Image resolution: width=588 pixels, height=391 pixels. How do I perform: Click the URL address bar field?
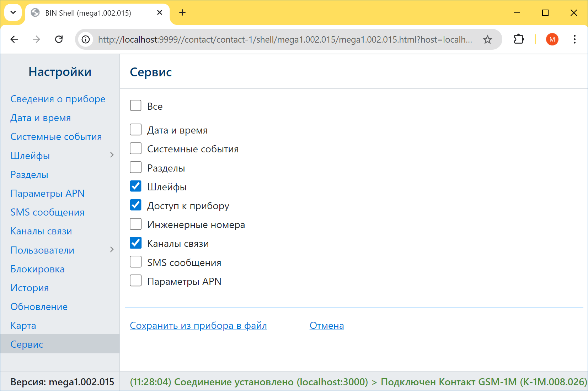click(284, 39)
